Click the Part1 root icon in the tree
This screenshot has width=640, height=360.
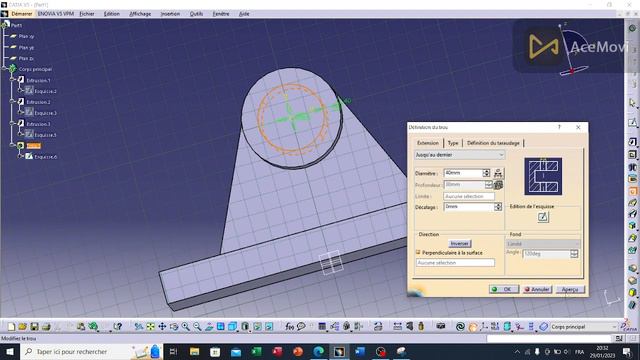point(6,25)
